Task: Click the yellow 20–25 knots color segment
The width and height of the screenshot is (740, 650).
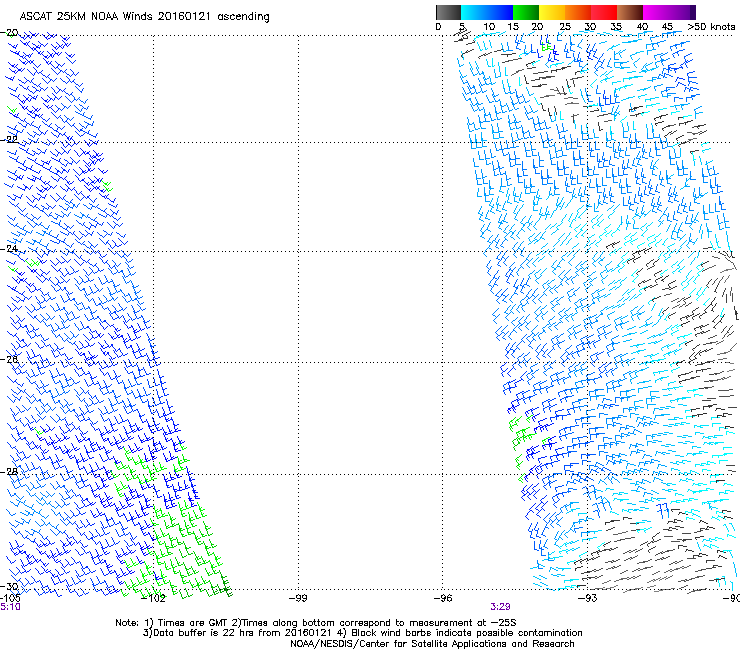Action: pos(552,12)
